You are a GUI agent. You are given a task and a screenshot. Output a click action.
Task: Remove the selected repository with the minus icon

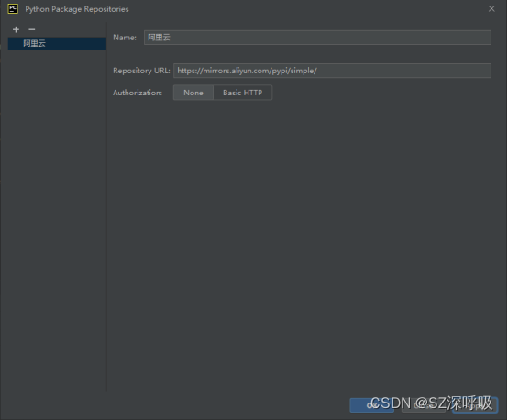pos(32,30)
